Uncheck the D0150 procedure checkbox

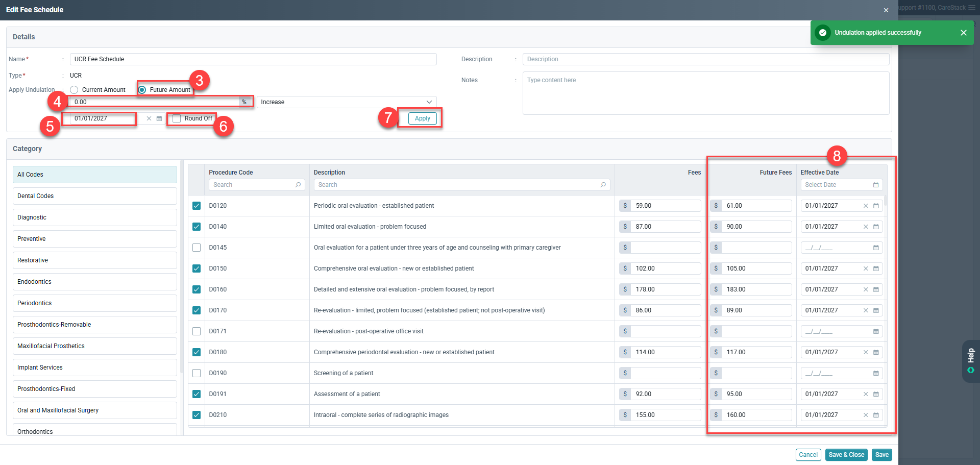(197, 268)
